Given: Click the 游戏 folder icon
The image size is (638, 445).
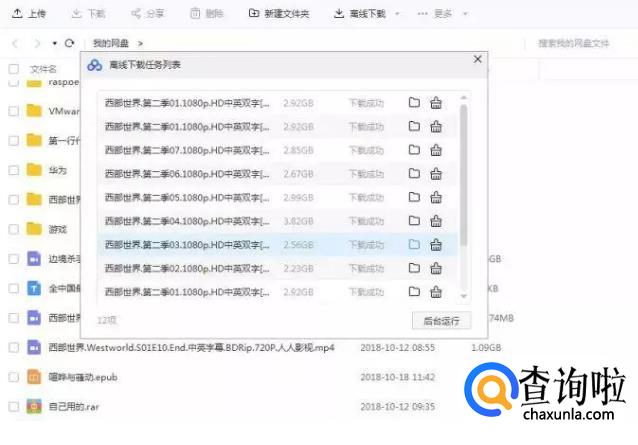Looking at the screenshot, I should tap(34, 229).
